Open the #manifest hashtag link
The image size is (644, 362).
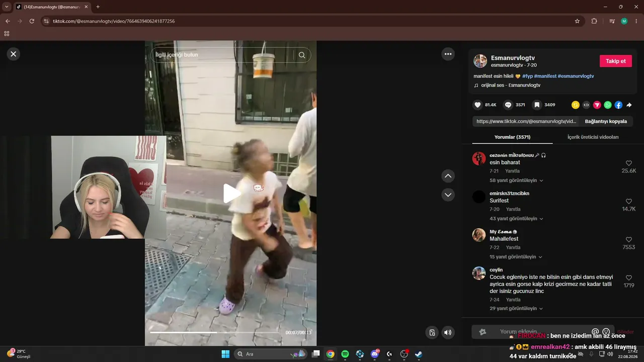coord(545,76)
